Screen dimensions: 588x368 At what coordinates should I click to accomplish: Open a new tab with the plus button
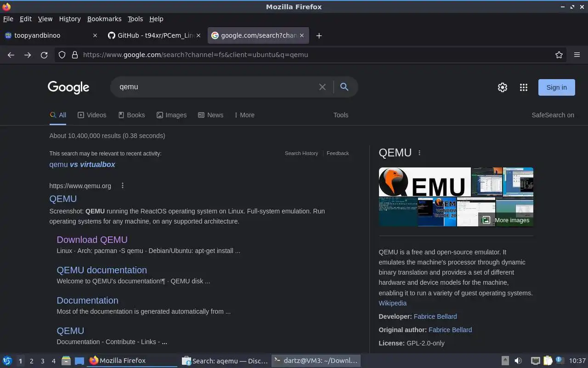pyautogui.click(x=319, y=35)
